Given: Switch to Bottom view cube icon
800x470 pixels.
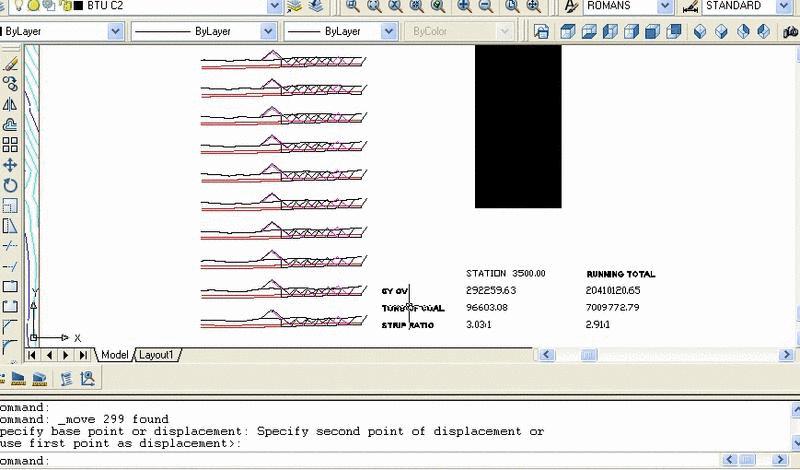Looking at the screenshot, I should click(589, 32).
